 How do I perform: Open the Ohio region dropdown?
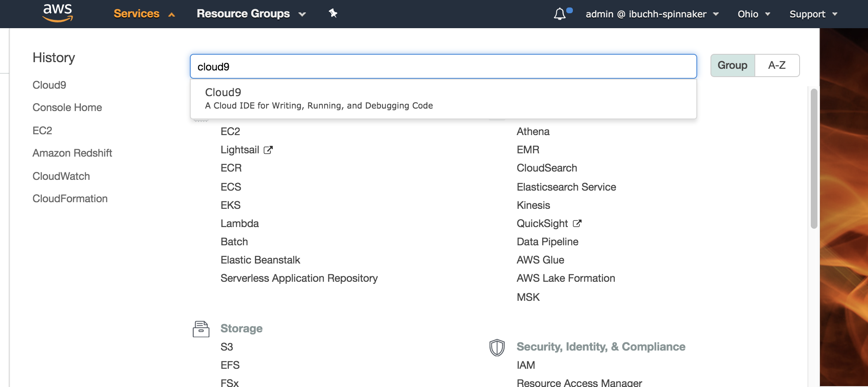[753, 14]
